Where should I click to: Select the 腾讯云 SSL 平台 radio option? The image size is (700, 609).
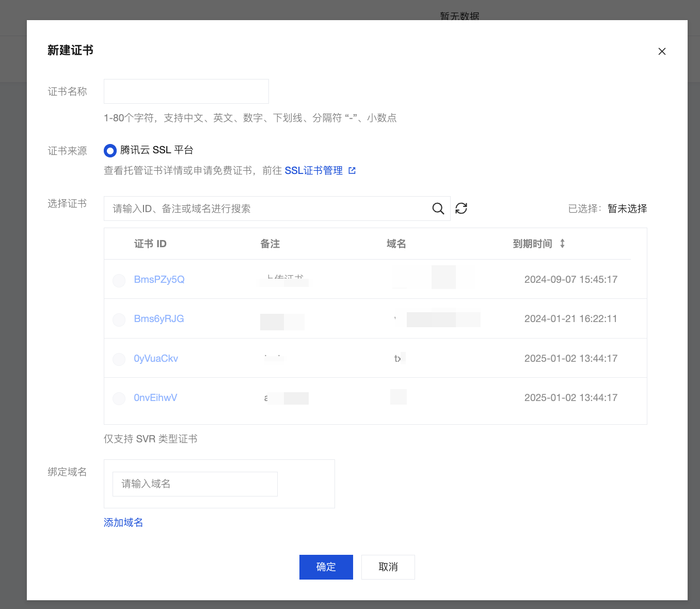(x=110, y=151)
